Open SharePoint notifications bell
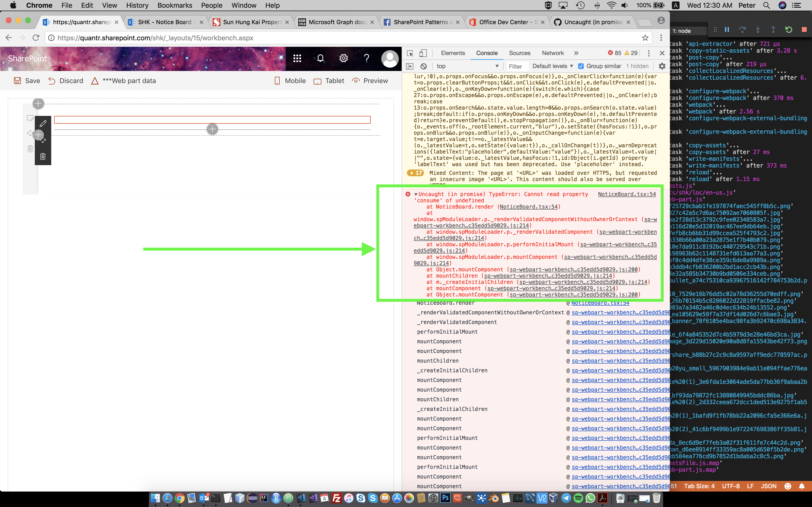The width and height of the screenshot is (812, 507). click(320, 58)
